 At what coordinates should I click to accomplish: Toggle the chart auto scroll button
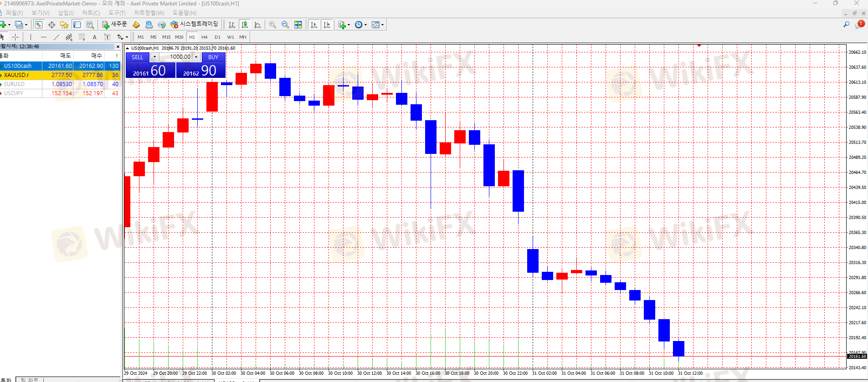314,25
